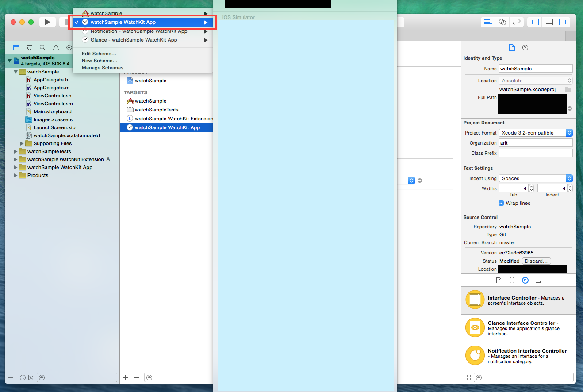The image size is (583, 392).
Task: Choose Glance - watchSample WatchKit App scheme
Action: [142, 40]
